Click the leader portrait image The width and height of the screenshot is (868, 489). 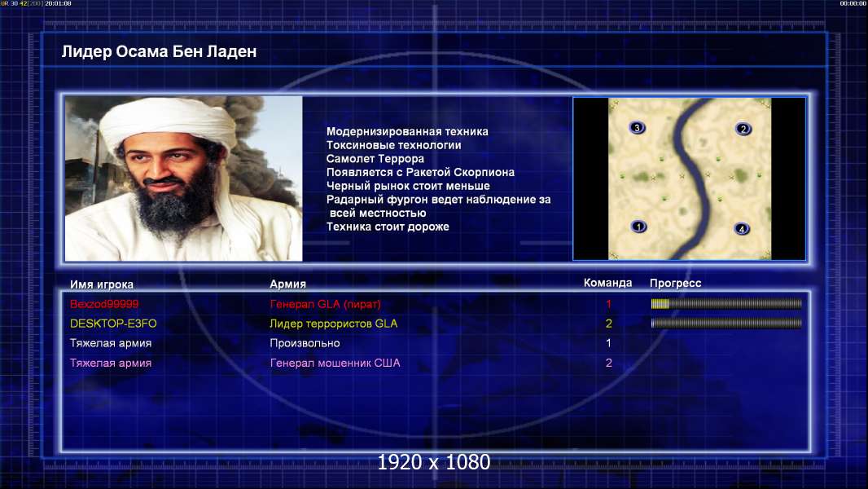click(x=184, y=178)
